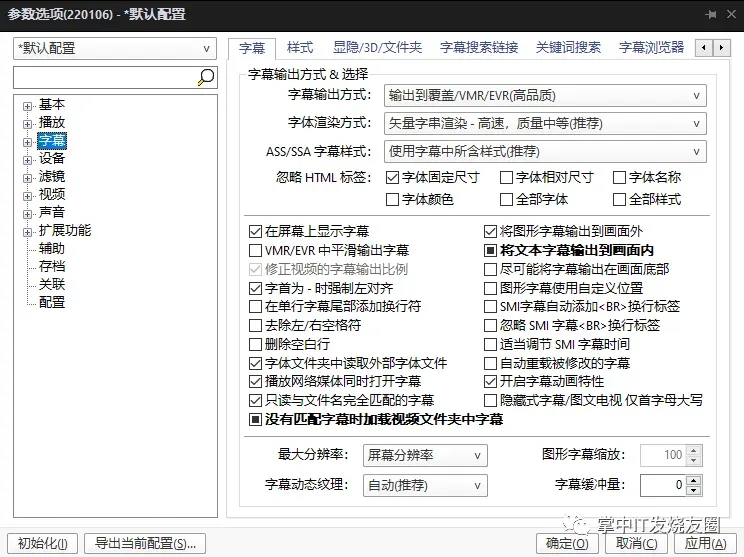
Task: Toggle 只读与文件名完全匹配的字幕
Action: pyautogui.click(x=255, y=400)
